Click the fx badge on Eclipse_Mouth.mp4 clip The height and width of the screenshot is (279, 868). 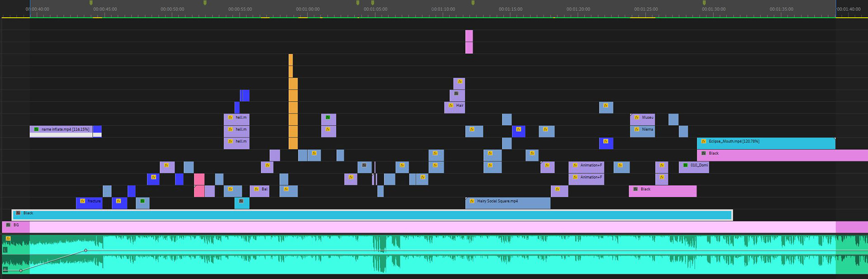[703, 141]
